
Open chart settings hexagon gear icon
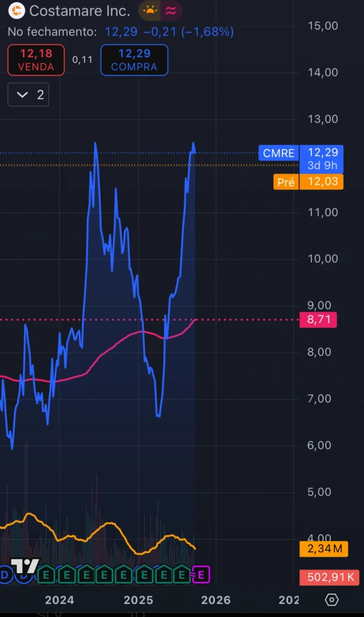(331, 600)
